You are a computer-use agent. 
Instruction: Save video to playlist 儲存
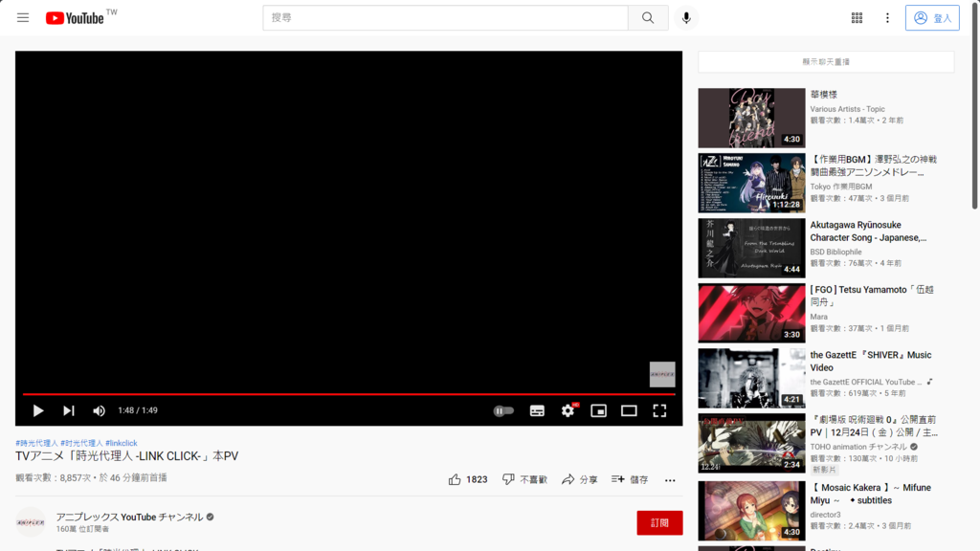(x=630, y=479)
